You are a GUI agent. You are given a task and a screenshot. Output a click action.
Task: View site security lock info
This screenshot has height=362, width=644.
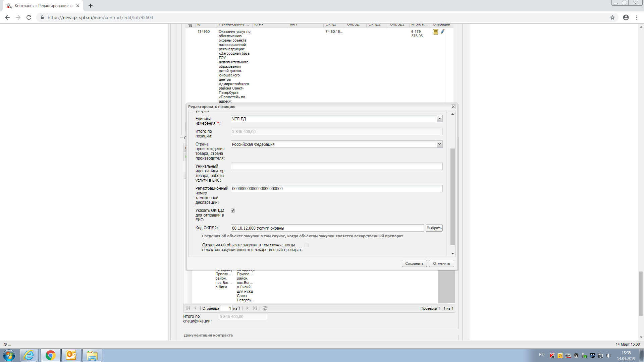tap(42, 17)
